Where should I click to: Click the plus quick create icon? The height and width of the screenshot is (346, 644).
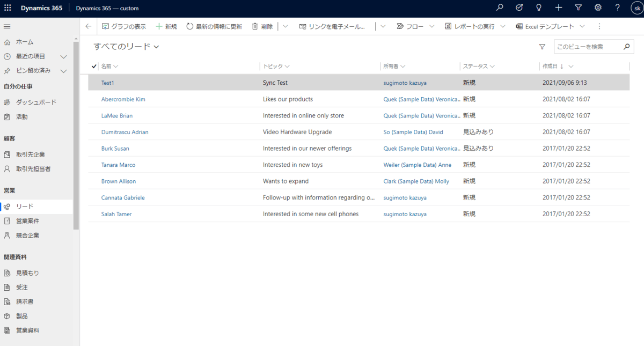tap(559, 8)
